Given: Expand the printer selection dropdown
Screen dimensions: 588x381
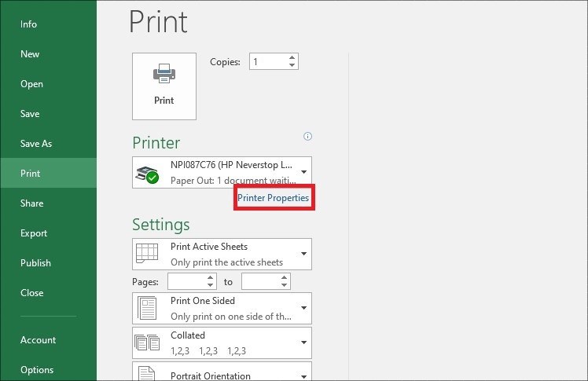Looking at the screenshot, I should point(303,171).
